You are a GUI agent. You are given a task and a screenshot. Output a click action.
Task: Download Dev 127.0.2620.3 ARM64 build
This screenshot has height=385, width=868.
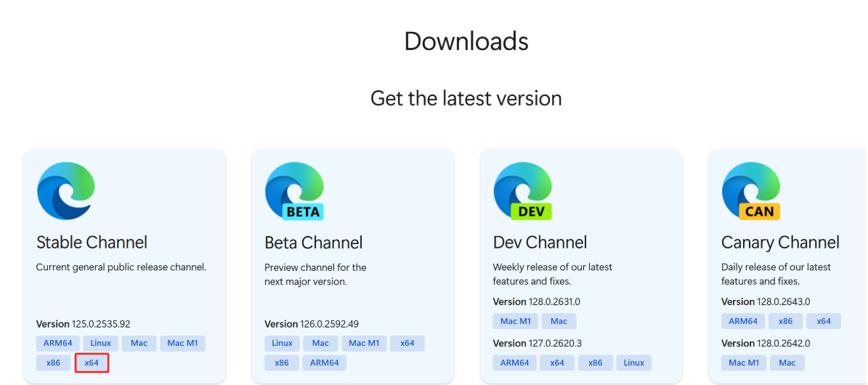(515, 362)
